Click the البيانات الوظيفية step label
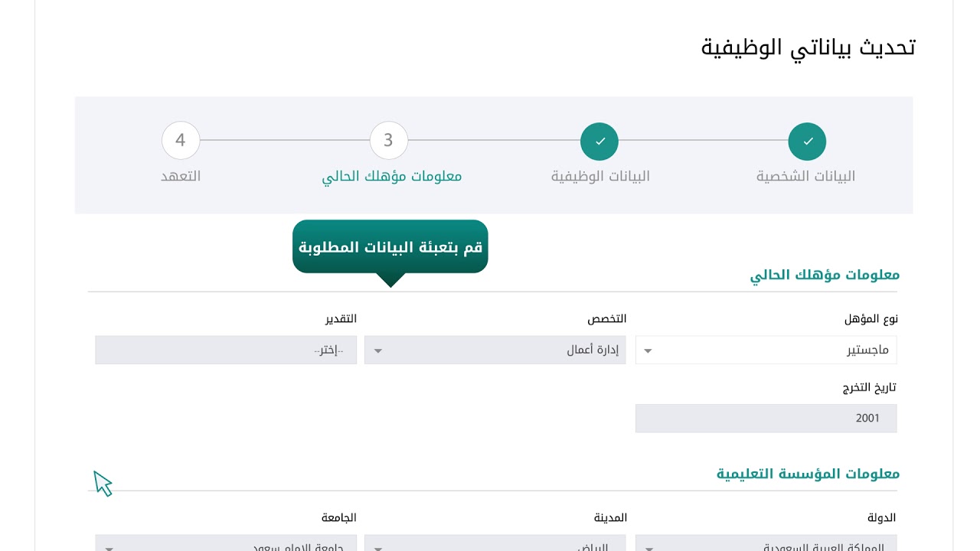Image resolution: width=980 pixels, height=551 pixels. point(600,177)
